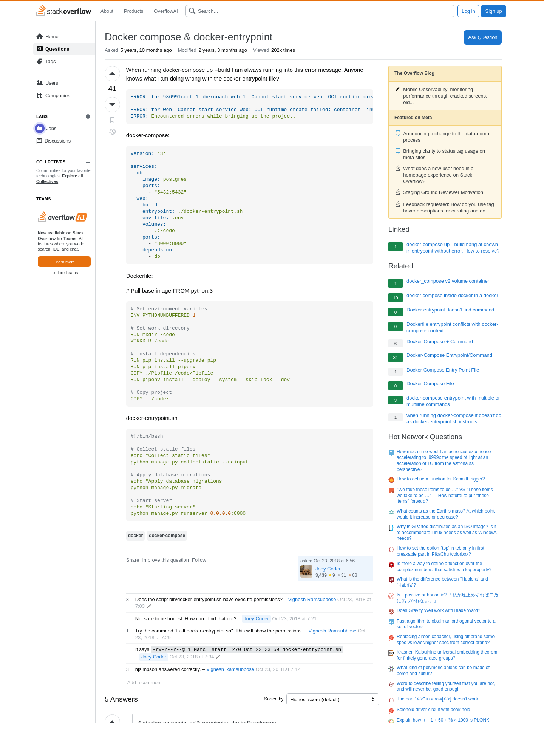
Task: Open the answer sort order dropdown
Action: (333, 699)
